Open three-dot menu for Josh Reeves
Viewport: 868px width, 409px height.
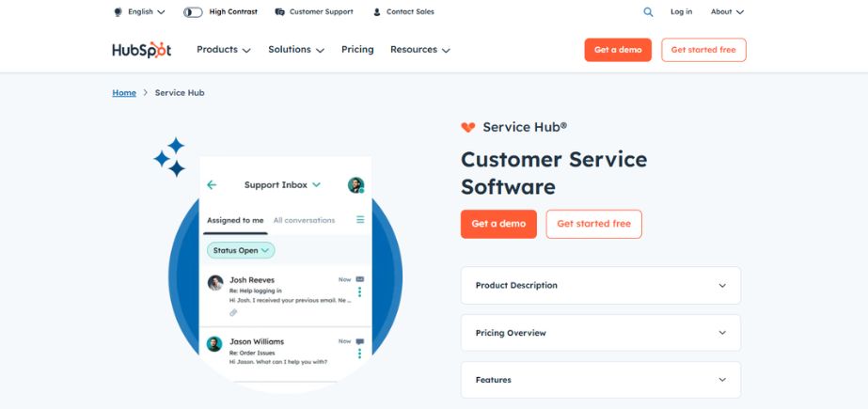(x=360, y=291)
